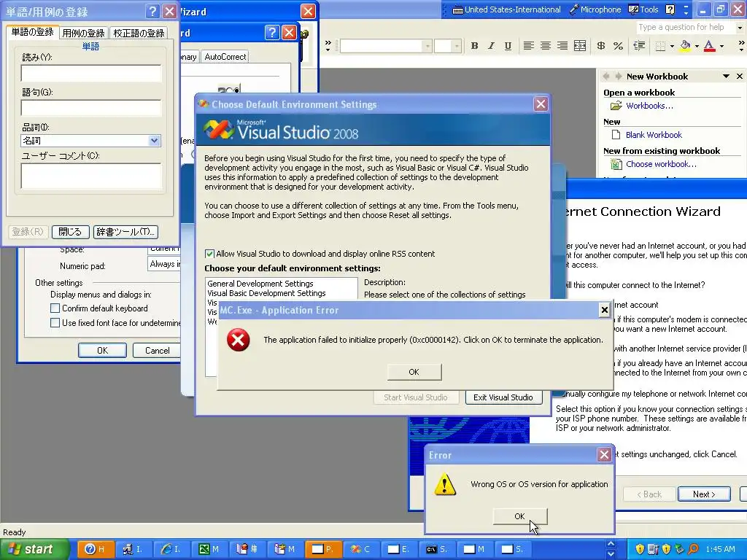747x560 pixels.
Task: Click the Merge and Center icon
Action: click(580, 46)
